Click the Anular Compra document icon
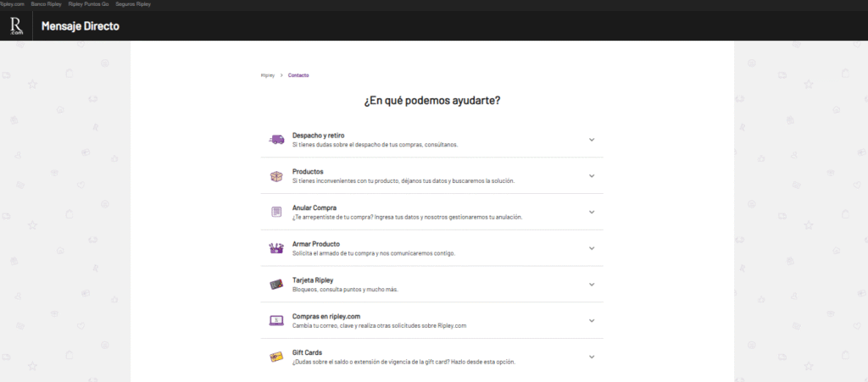This screenshot has width=868, height=382. tap(276, 212)
